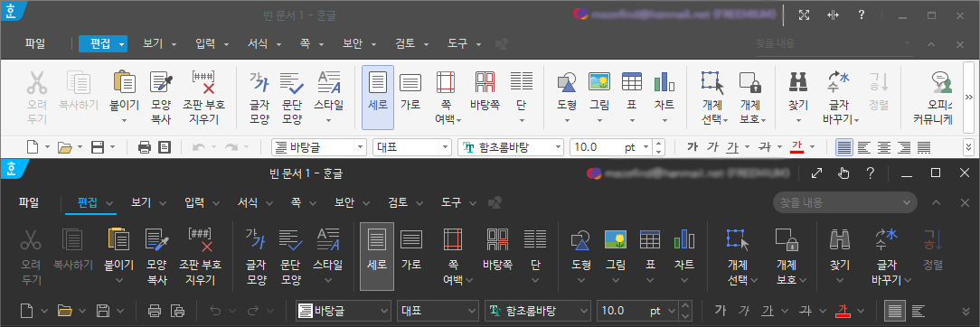Click 도형 shapes icon in dark window
This screenshot has width=980, height=327.
pyautogui.click(x=581, y=239)
